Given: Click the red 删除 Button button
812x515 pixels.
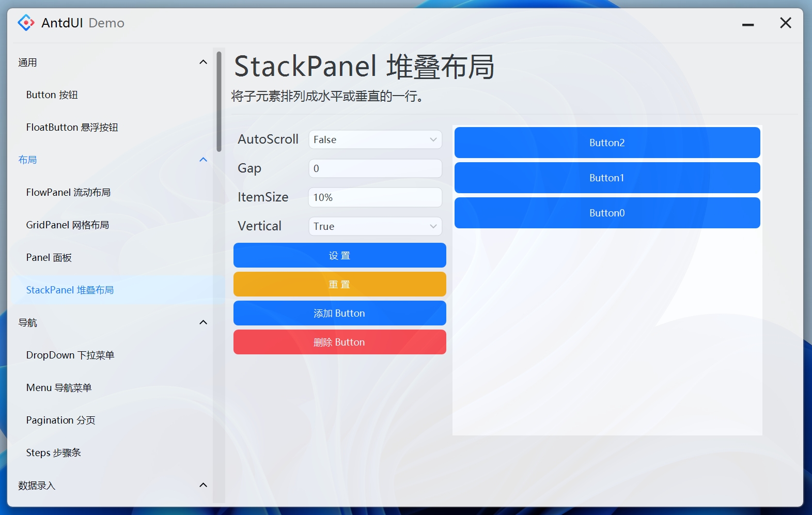Looking at the screenshot, I should [x=339, y=342].
